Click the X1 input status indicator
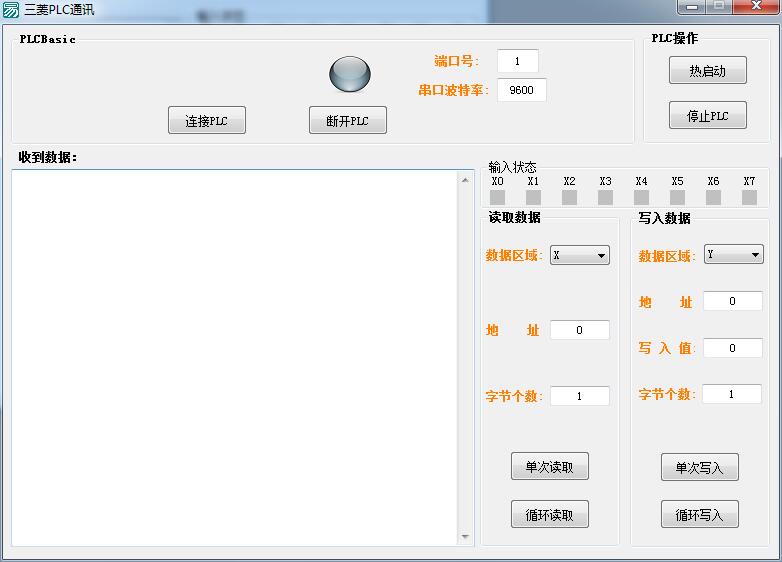 click(x=533, y=197)
